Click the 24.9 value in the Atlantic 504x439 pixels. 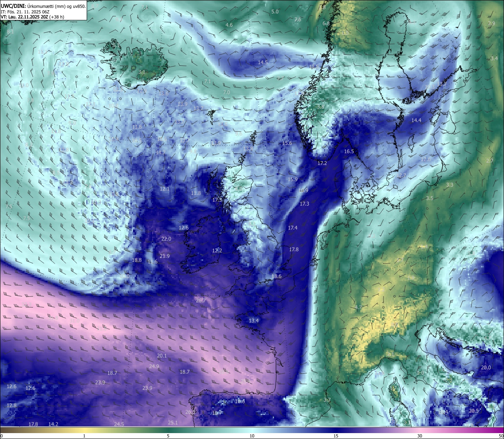click(154, 367)
